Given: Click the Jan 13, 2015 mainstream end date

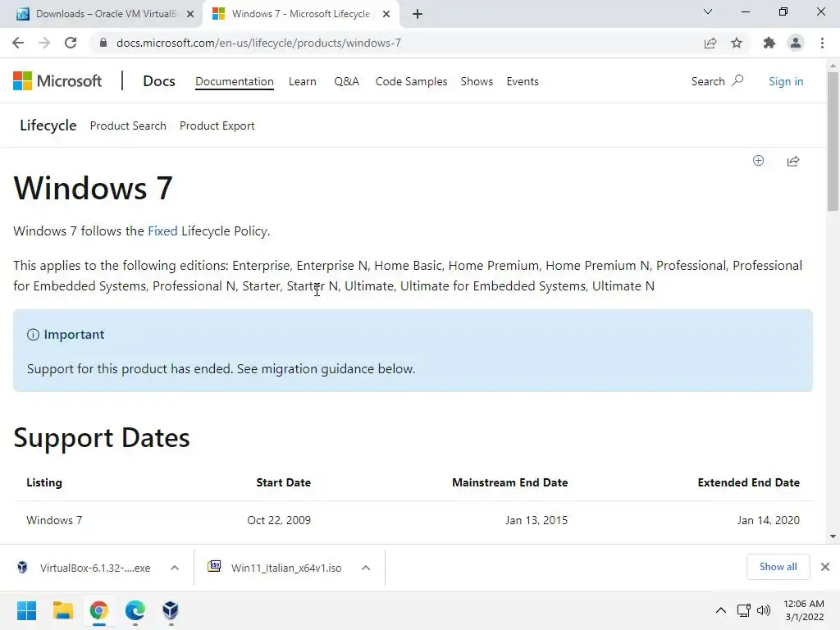Looking at the screenshot, I should click(x=536, y=520).
